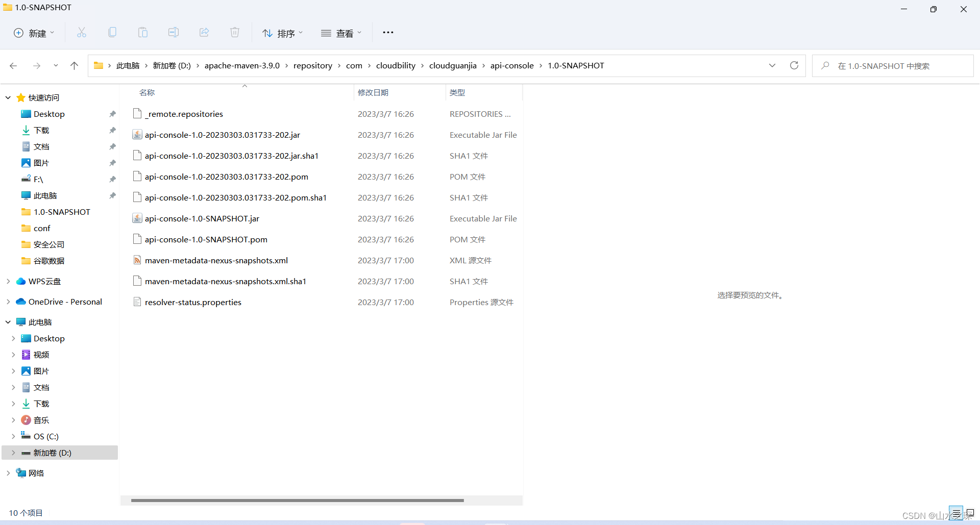Click the WPS cloud drive icon

pos(21,281)
